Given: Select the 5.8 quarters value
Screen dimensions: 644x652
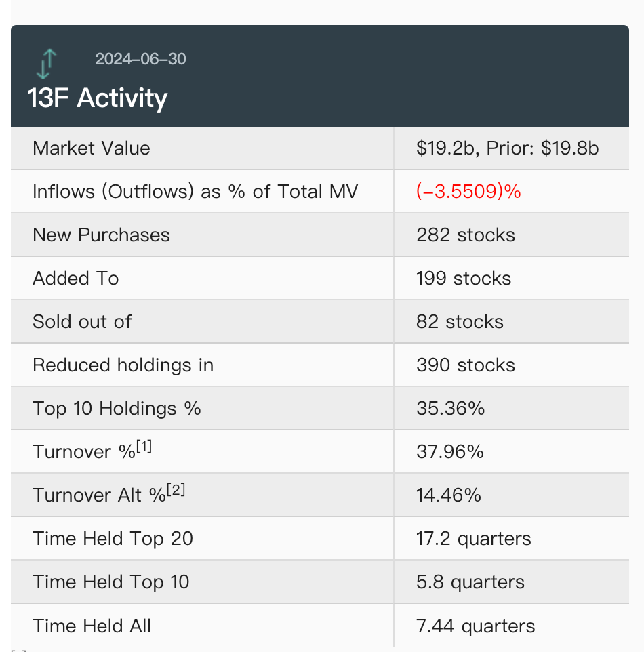Looking at the screenshot, I should click(x=470, y=582).
